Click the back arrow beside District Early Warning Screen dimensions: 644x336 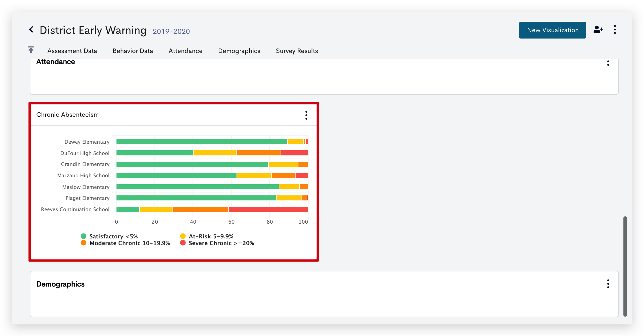(x=31, y=30)
